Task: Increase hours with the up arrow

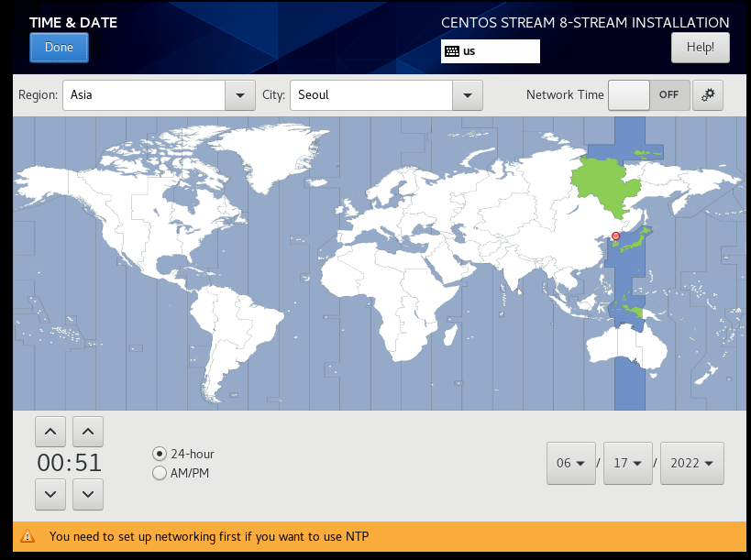Action: 50,432
